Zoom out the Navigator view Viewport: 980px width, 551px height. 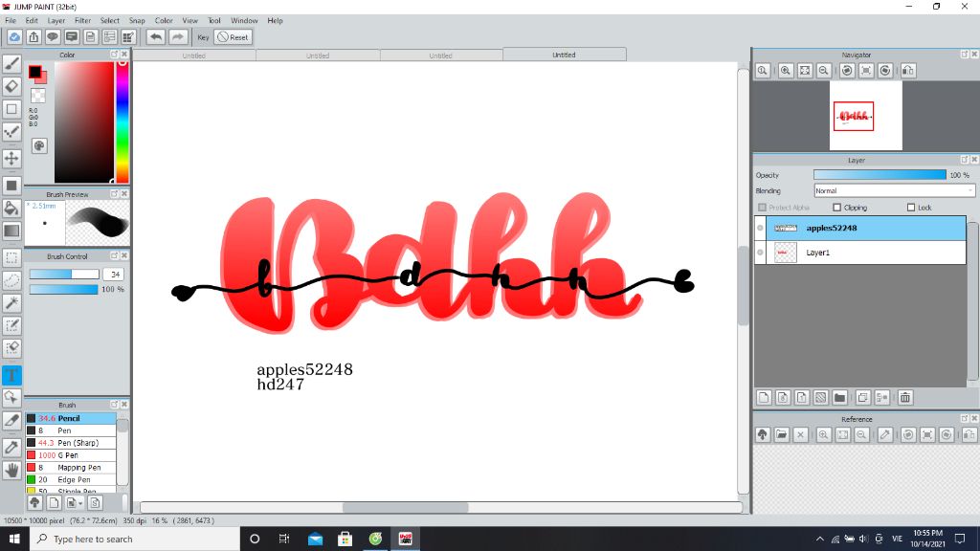(824, 71)
